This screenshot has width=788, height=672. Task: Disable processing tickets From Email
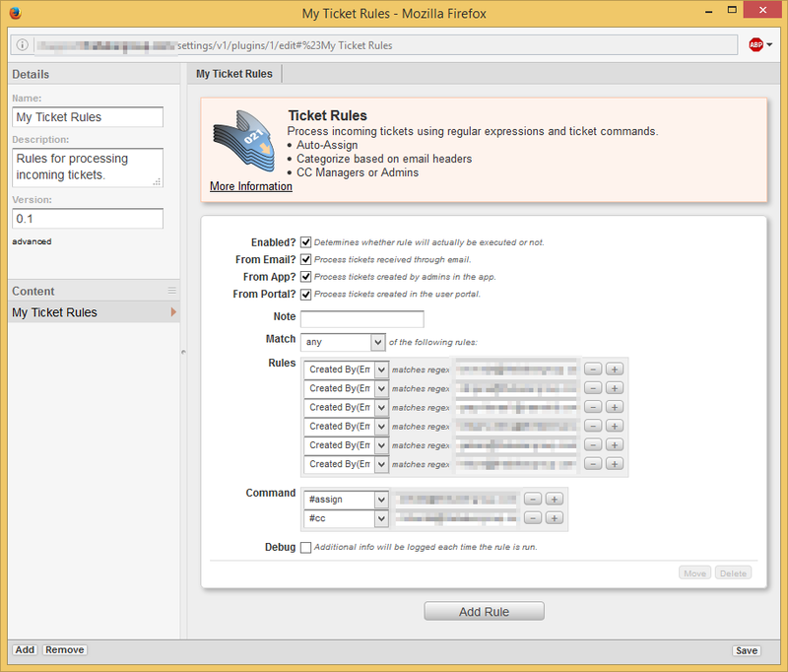[305, 258]
